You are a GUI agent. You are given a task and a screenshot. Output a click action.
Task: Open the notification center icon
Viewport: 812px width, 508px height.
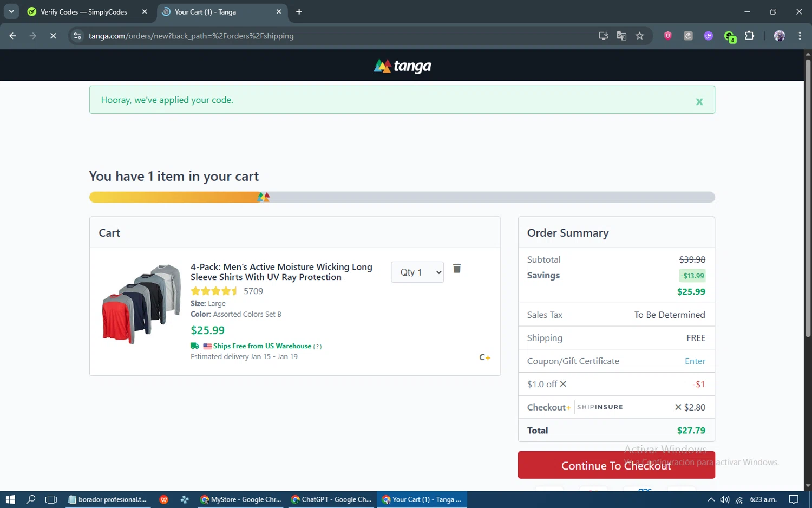coord(794,499)
